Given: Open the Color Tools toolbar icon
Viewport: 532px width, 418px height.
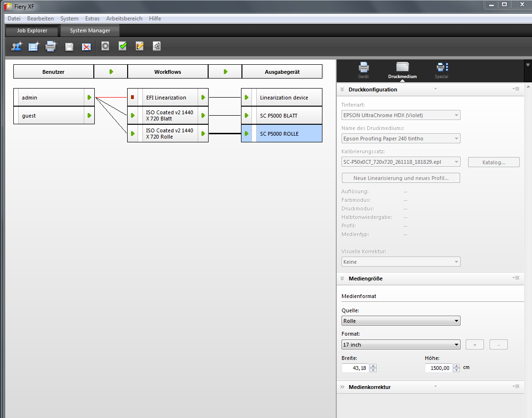Looking at the screenshot, I should coord(156,47).
